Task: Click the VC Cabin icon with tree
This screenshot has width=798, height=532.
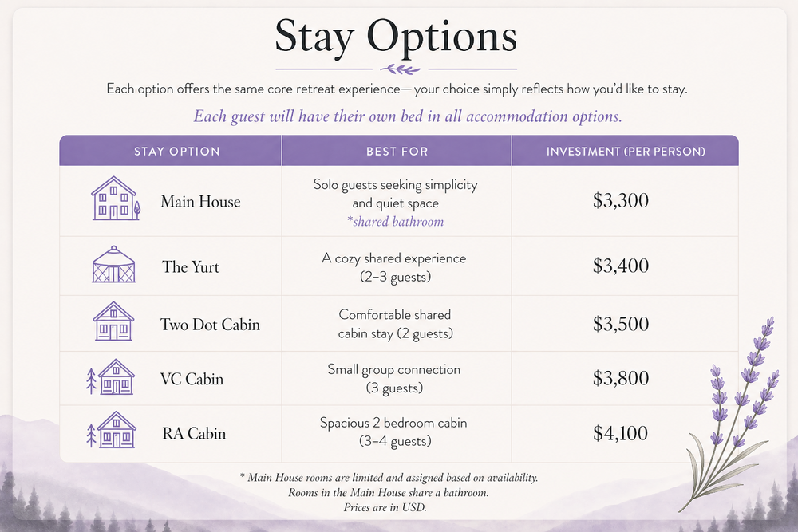Action: (110, 377)
